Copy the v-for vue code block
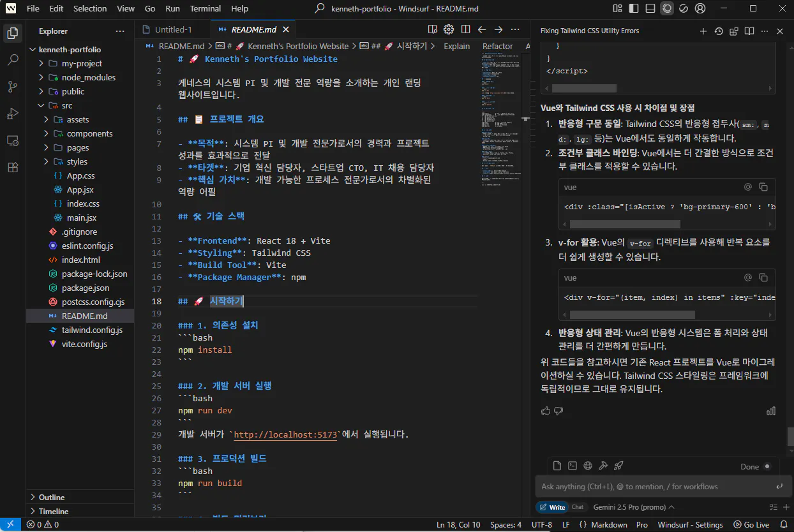The image size is (794, 532). click(x=763, y=277)
